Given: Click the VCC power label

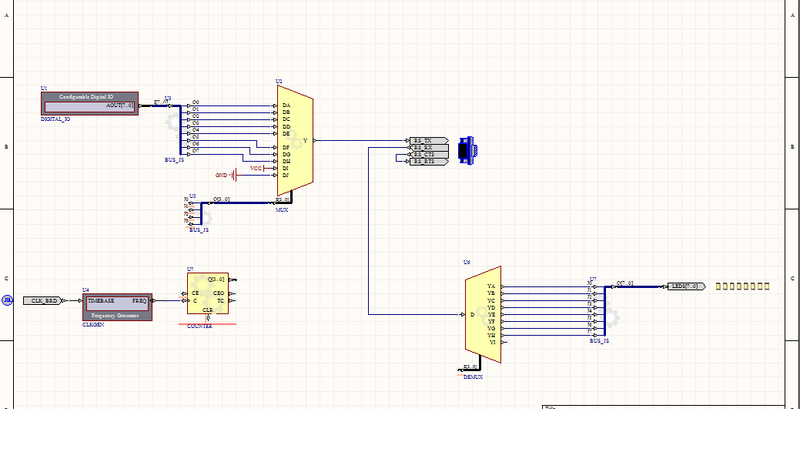Looking at the screenshot, I should click(x=256, y=168).
